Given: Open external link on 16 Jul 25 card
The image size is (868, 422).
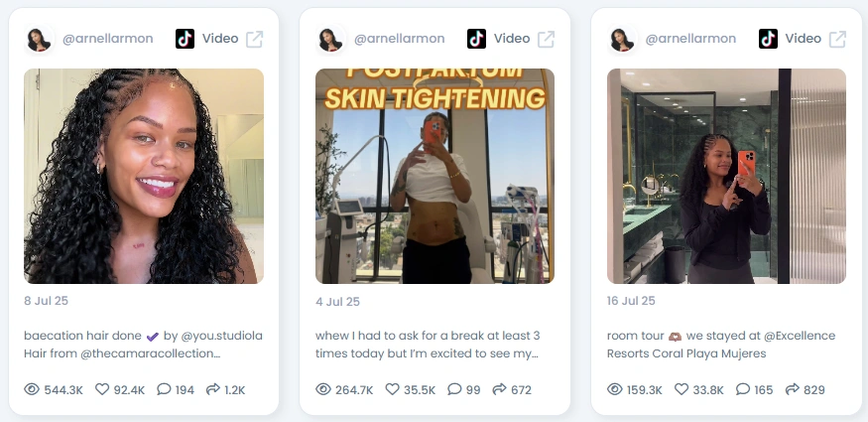Looking at the screenshot, I should click(837, 39).
